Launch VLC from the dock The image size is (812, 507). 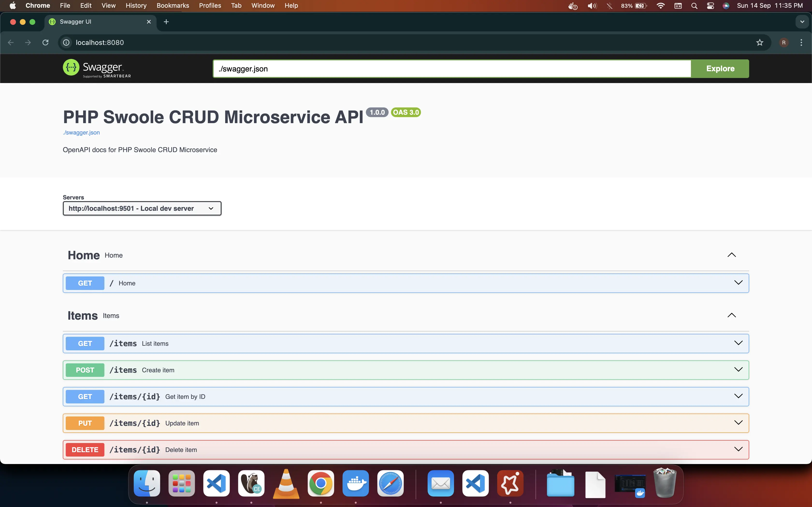[x=286, y=483]
